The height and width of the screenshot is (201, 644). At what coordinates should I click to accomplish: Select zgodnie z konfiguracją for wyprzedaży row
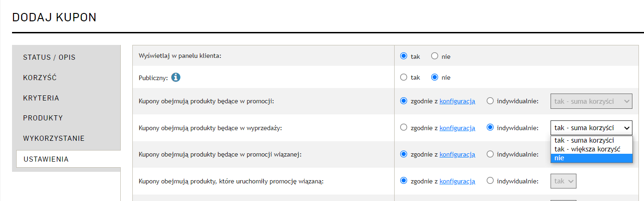point(404,127)
